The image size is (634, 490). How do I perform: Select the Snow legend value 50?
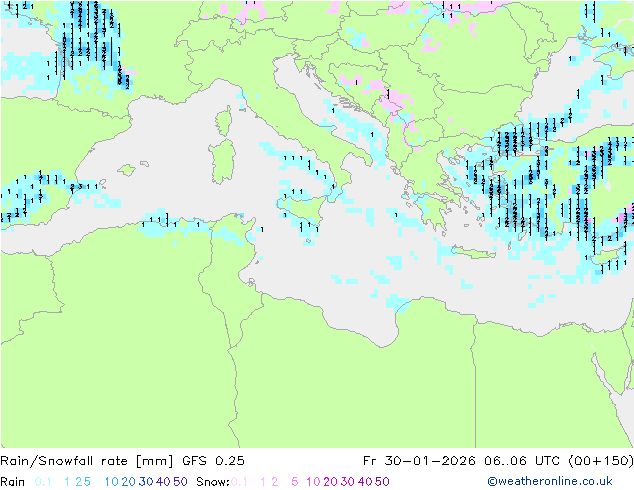coord(382,482)
